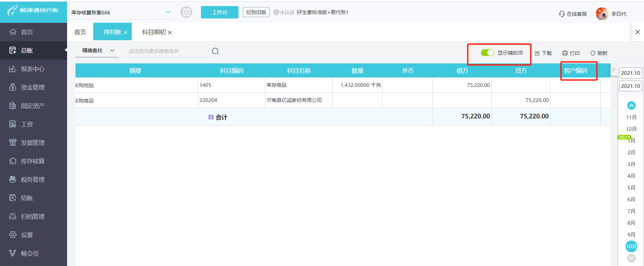
Task: Close the 序时账 tab
Action: [x=125, y=33]
